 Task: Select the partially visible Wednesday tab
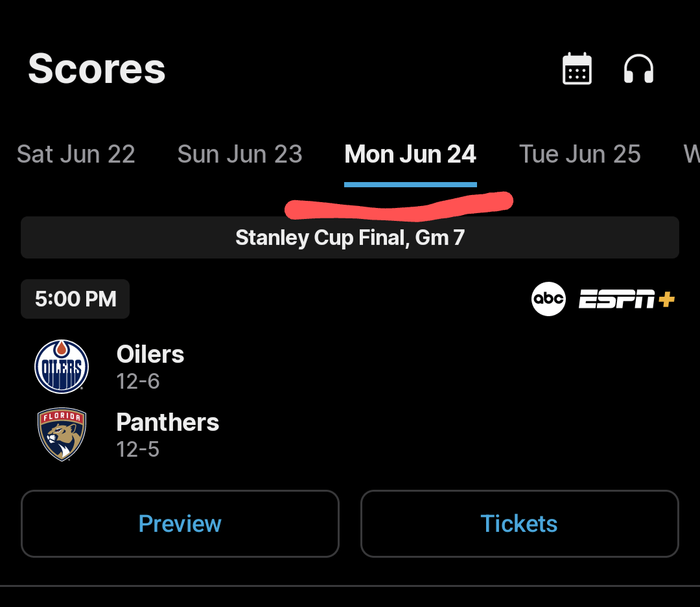(691, 155)
